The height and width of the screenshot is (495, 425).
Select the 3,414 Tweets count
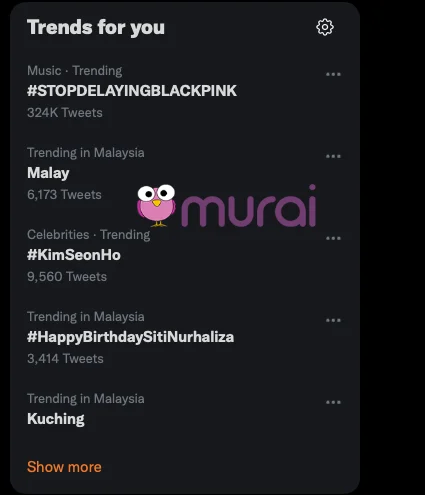65,359
